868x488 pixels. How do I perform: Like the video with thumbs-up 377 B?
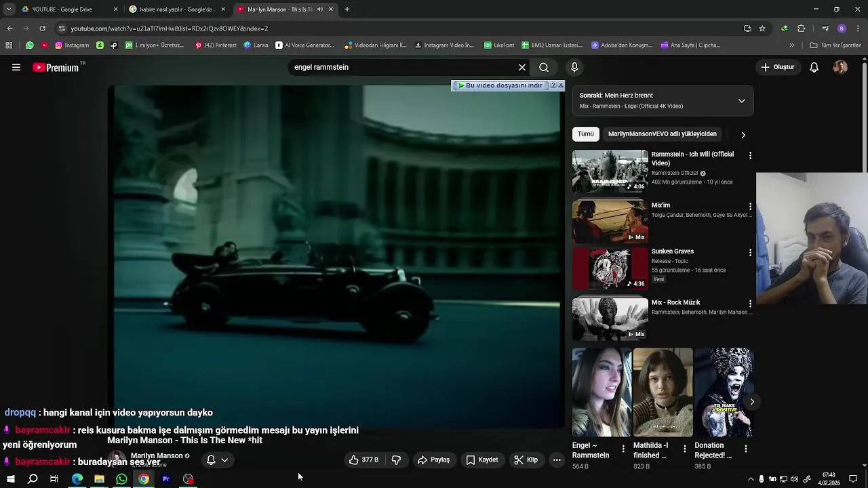coord(364,460)
